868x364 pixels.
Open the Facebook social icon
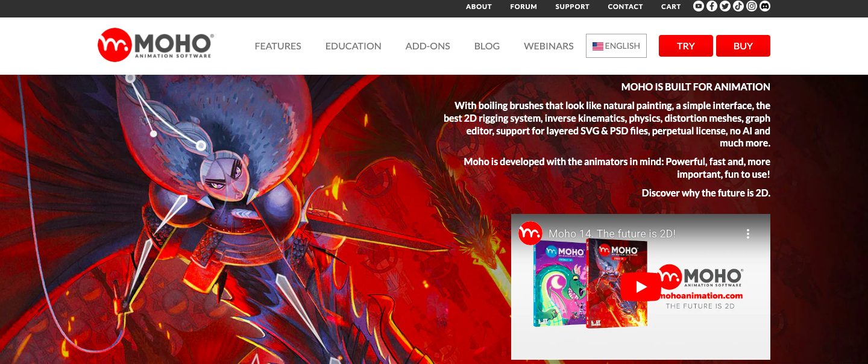[712, 7]
